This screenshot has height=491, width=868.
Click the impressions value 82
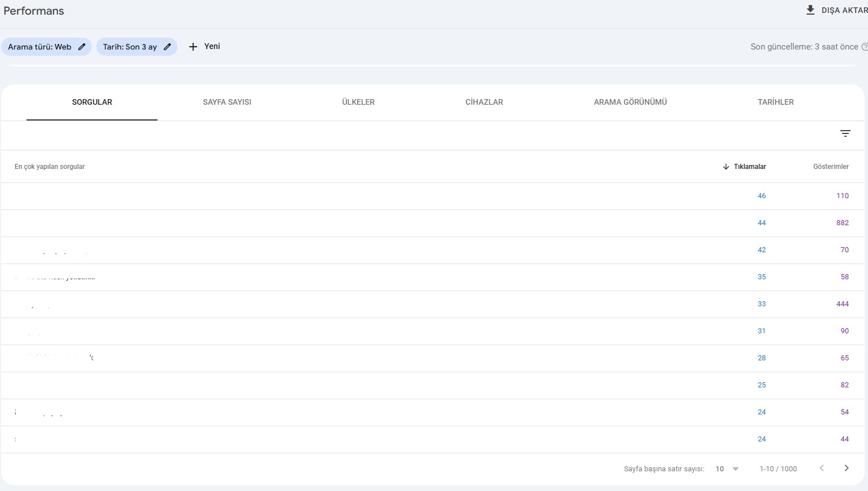point(845,385)
